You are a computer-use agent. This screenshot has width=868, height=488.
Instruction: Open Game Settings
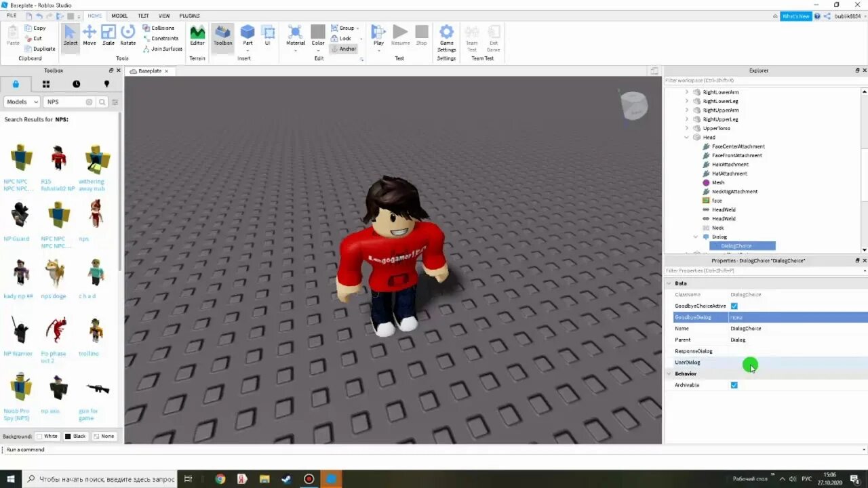[x=446, y=38]
